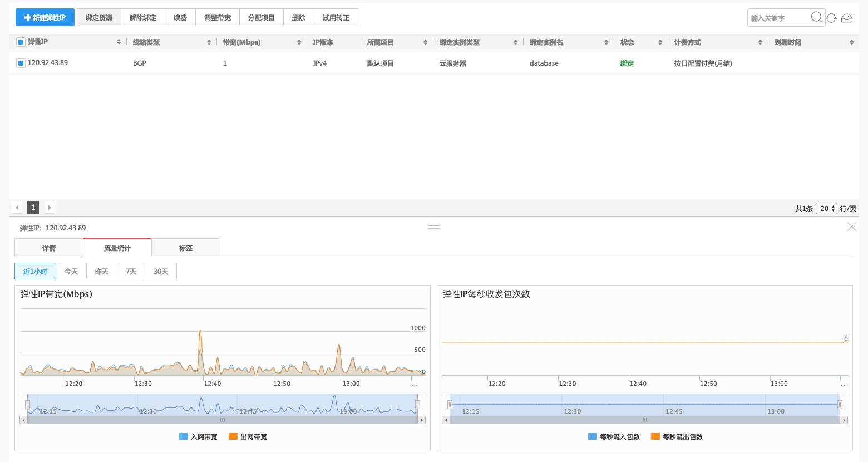Sort by 绑定实例类型 column arrows

point(515,42)
